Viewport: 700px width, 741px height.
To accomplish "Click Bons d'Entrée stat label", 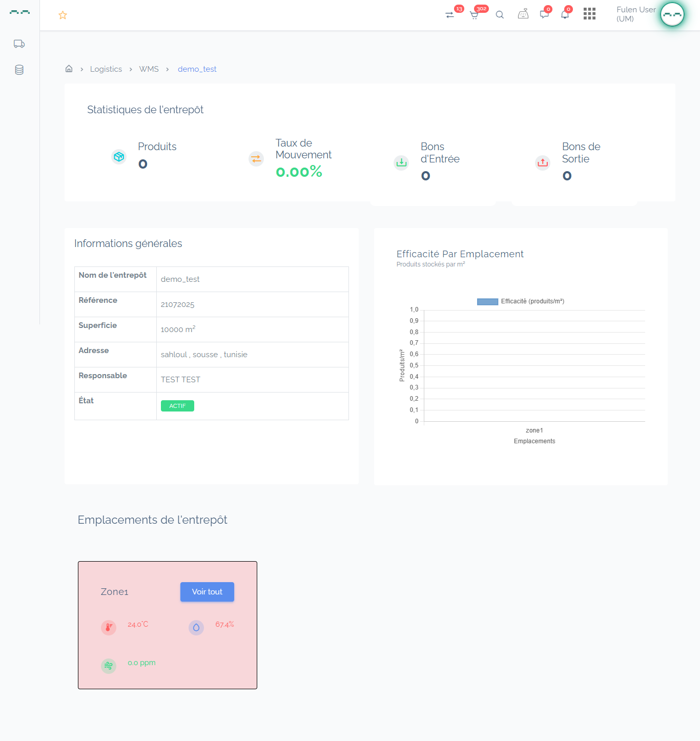I will (440, 153).
